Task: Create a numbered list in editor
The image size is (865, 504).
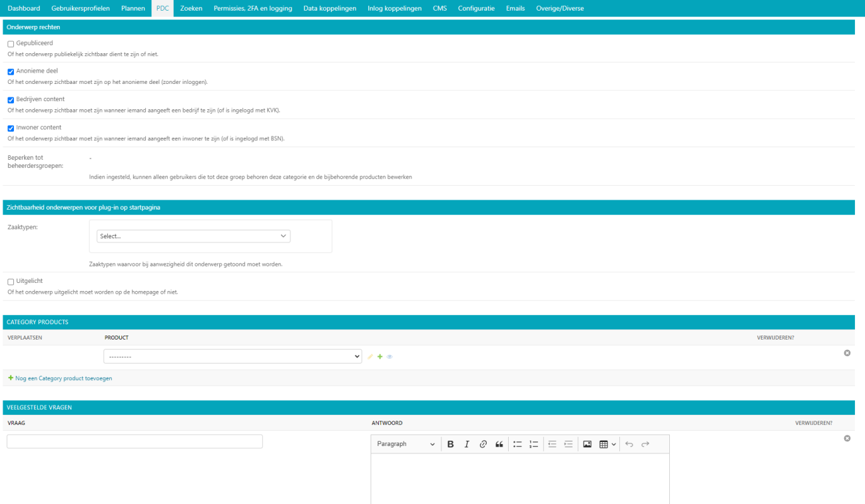Action: pyautogui.click(x=534, y=444)
